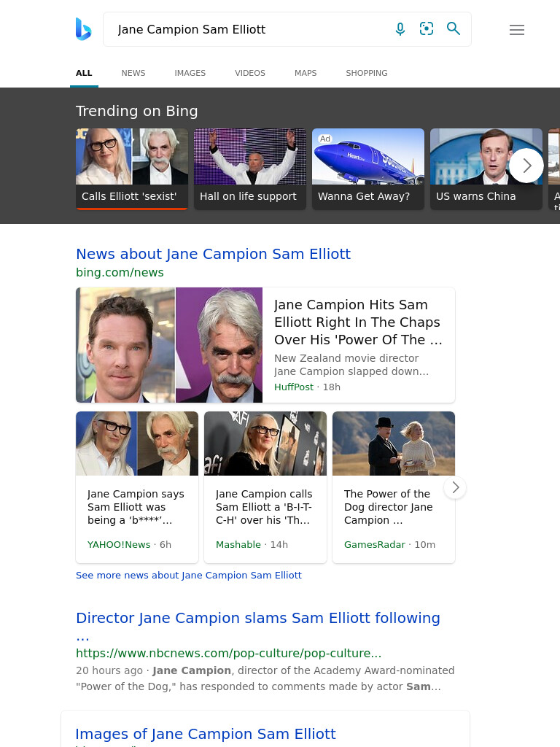
Task: Open Director Jane Campion slams Sam Elliott result
Action: pos(258,627)
